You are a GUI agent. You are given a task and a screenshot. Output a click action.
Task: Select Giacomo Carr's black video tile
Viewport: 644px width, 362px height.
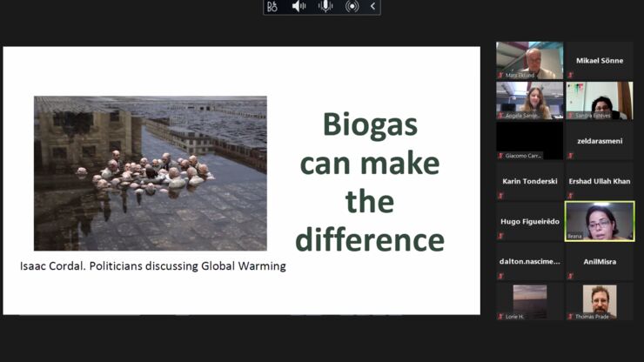529,141
